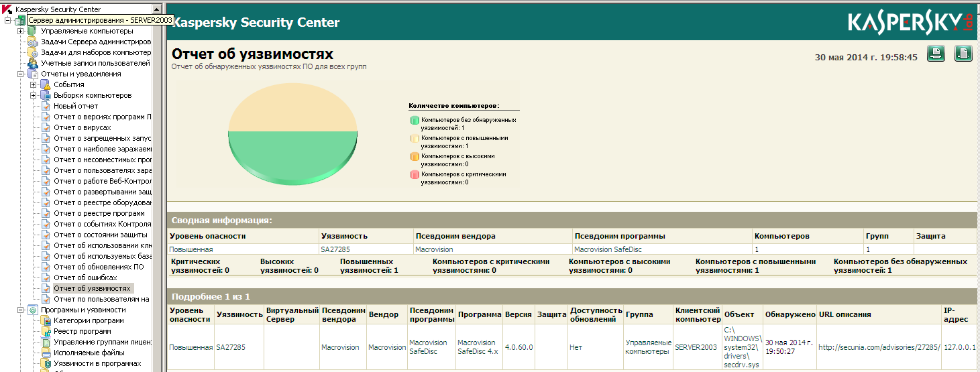Select Отчет о развертывании защиты
Screen dimensions: 980x372
[x=103, y=192]
